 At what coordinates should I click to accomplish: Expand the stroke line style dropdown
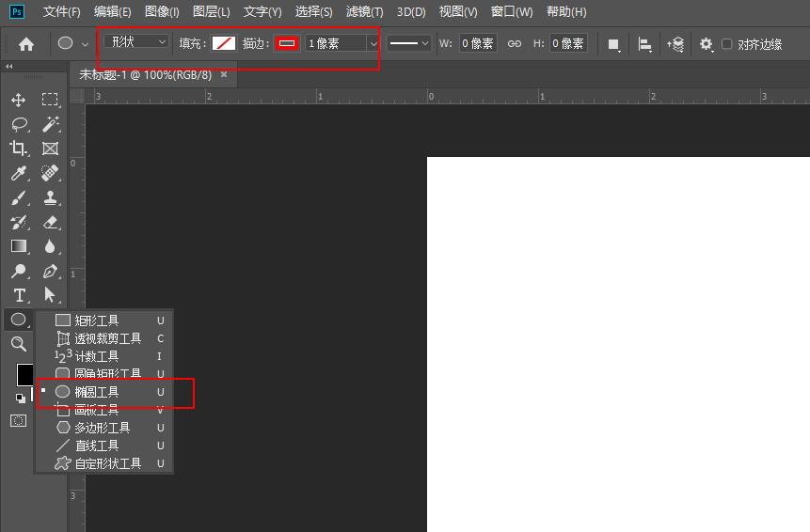[x=409, y=43]
